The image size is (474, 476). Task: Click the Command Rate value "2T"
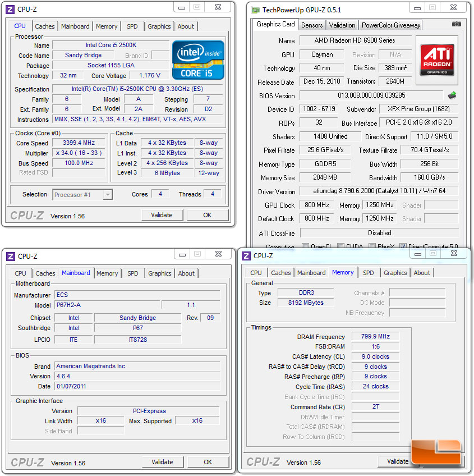tap(376, 407)
